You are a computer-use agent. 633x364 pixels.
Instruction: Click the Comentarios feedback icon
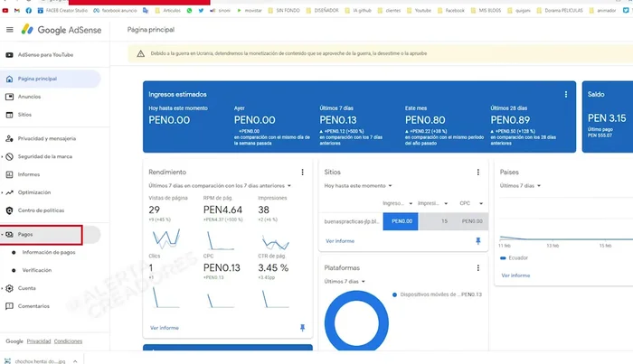(9, 306)
